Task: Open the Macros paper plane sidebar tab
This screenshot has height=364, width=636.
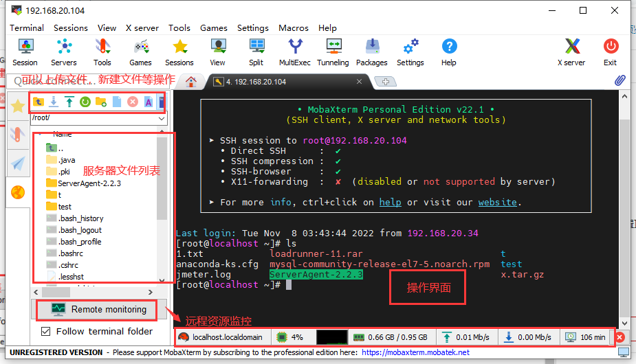Action: (18, 163)
